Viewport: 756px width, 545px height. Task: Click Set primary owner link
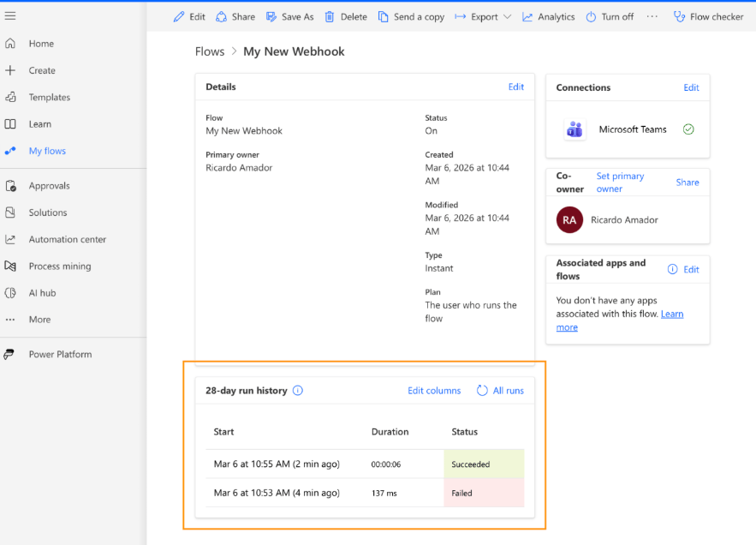(x=620, y=182)
